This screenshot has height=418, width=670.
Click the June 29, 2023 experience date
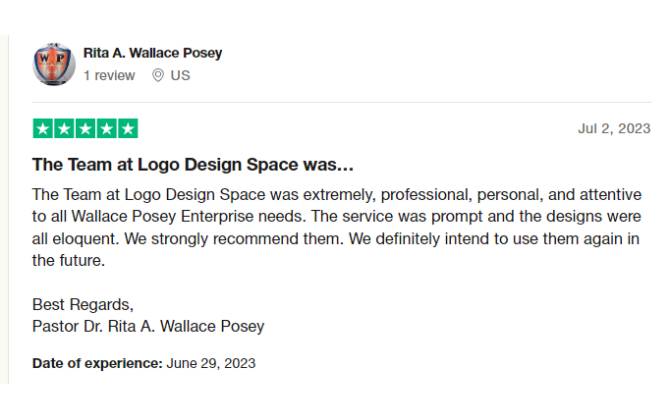[211, 363]
